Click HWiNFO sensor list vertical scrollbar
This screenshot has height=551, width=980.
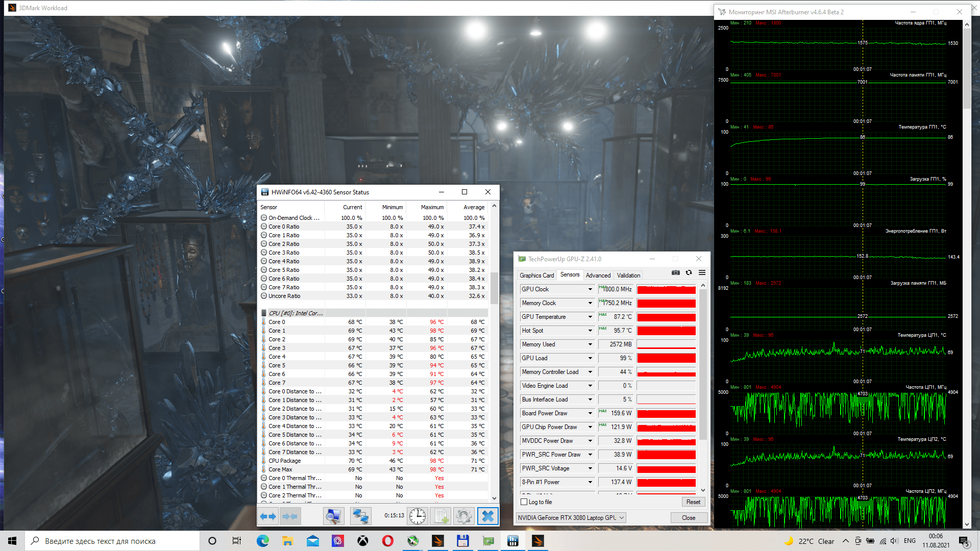pos(494,287)
